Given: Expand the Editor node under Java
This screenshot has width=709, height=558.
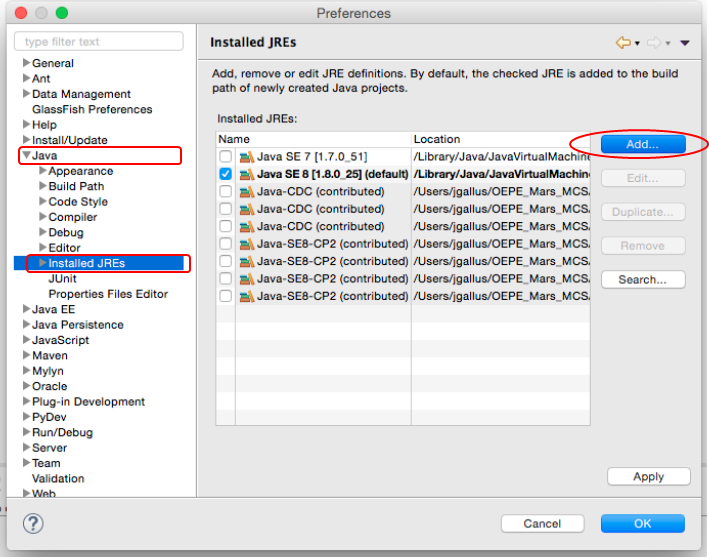Looking at the screenshot, I should [x=43, y=247].
